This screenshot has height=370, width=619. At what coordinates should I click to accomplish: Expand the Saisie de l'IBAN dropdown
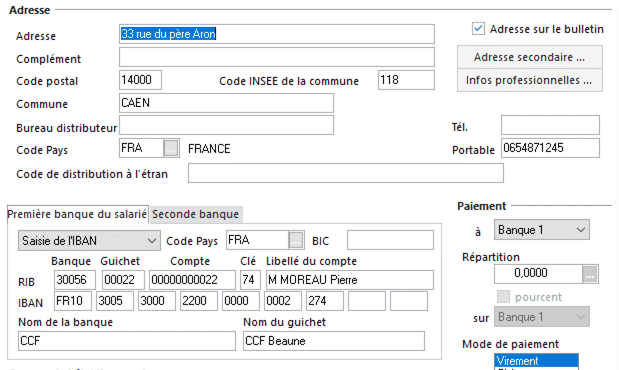point(89,241)
